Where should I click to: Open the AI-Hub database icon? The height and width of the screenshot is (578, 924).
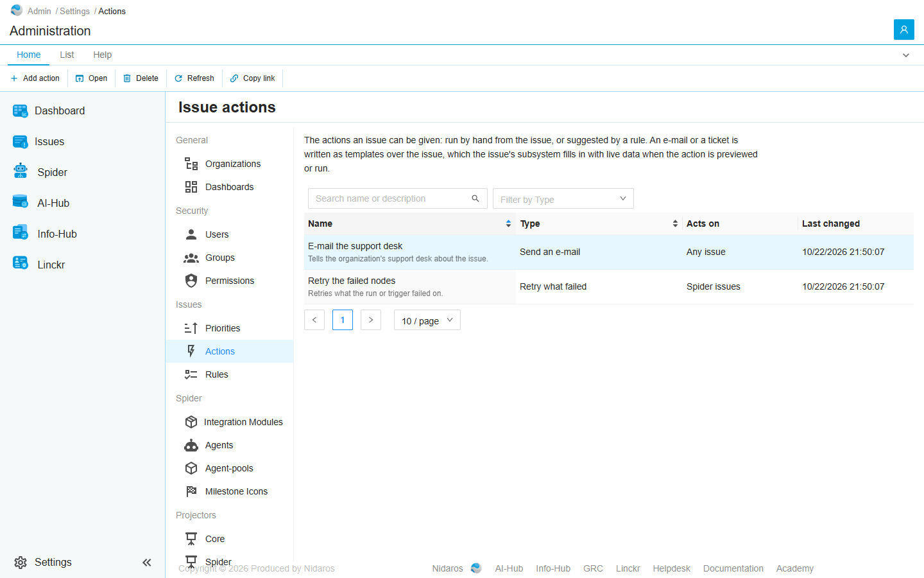[21, 202]
